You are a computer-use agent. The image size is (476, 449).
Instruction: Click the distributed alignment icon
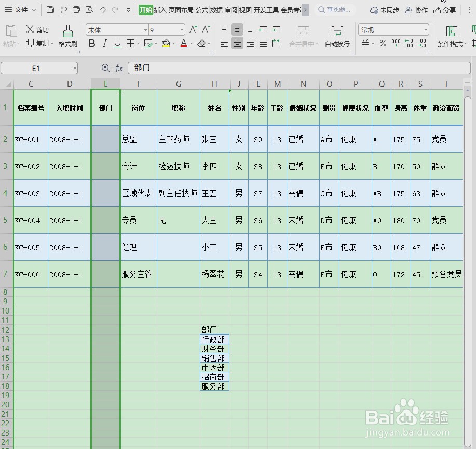coord(276,44)
